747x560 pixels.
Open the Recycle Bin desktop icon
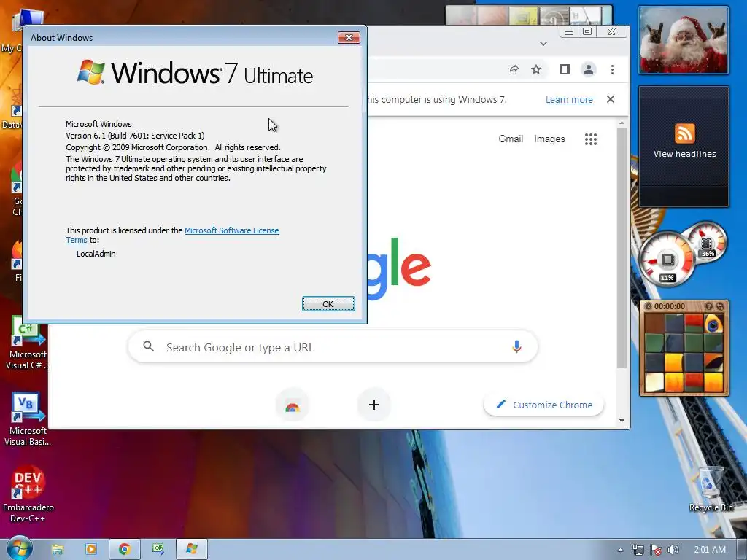(711, 489)
